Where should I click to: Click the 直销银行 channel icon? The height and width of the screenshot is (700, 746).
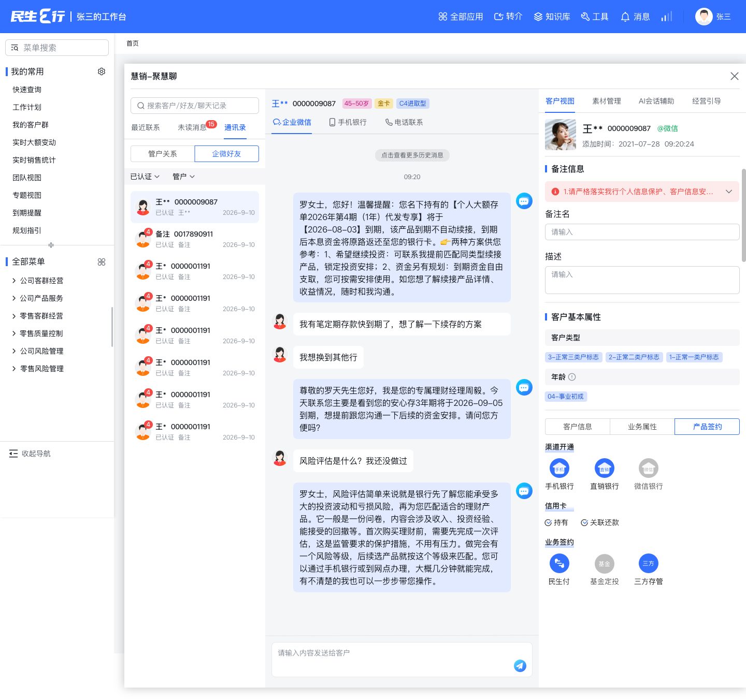605,469
